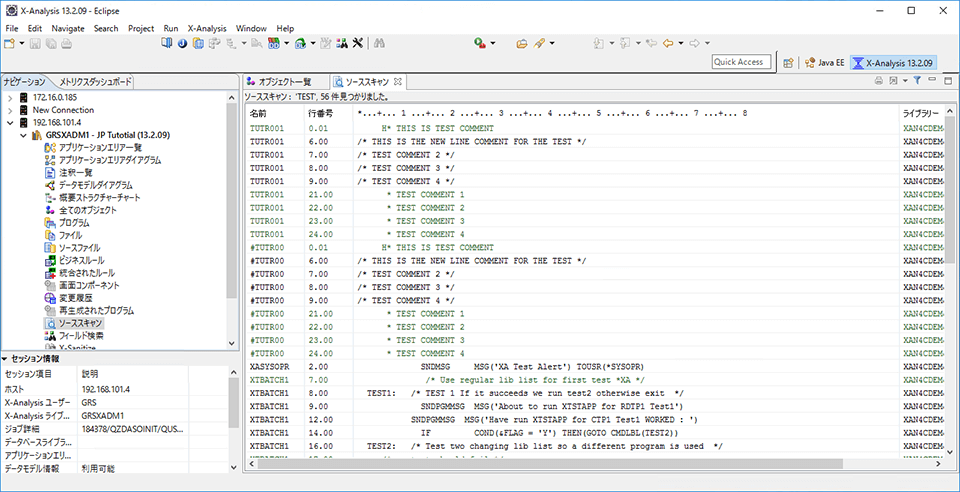Open the dropdown beside the DD icon
The image size is (960, 492).
tap(286, 43)
